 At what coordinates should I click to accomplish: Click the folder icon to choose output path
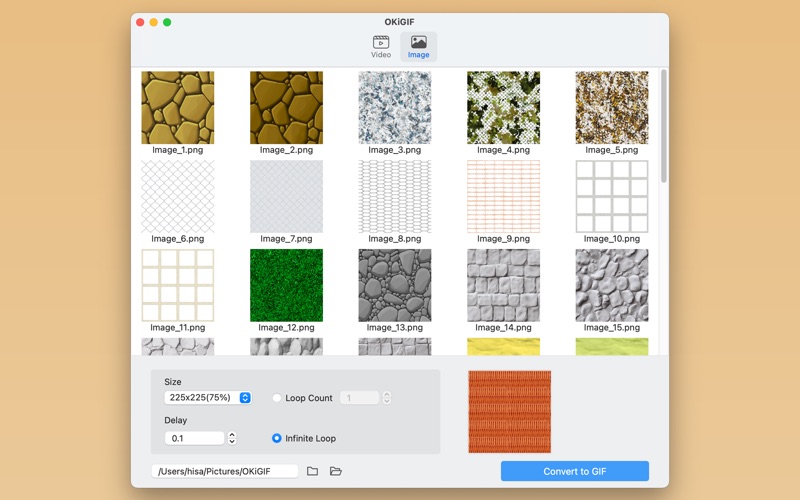pos(312,471)
